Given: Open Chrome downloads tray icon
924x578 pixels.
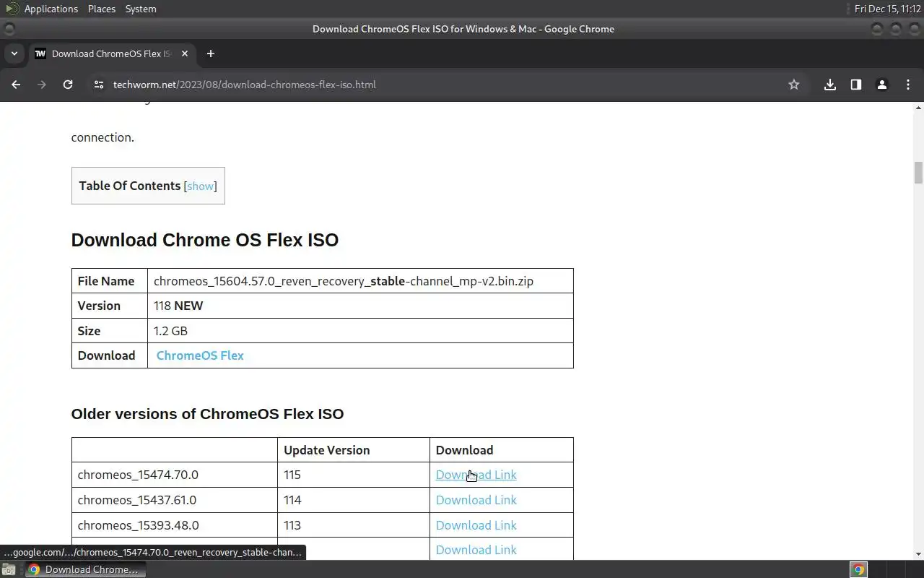Looking at the screenshot, I should (830, 85).
